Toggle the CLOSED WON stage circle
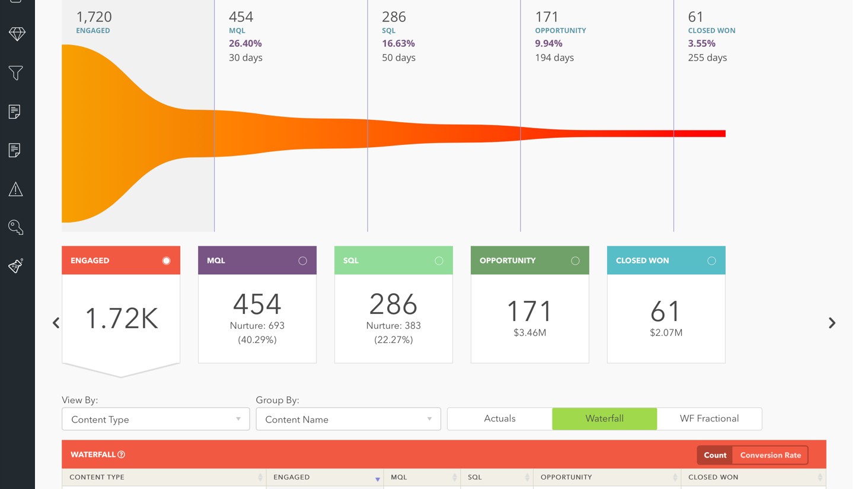The image size is (868, 489). (x=711, y=260)
